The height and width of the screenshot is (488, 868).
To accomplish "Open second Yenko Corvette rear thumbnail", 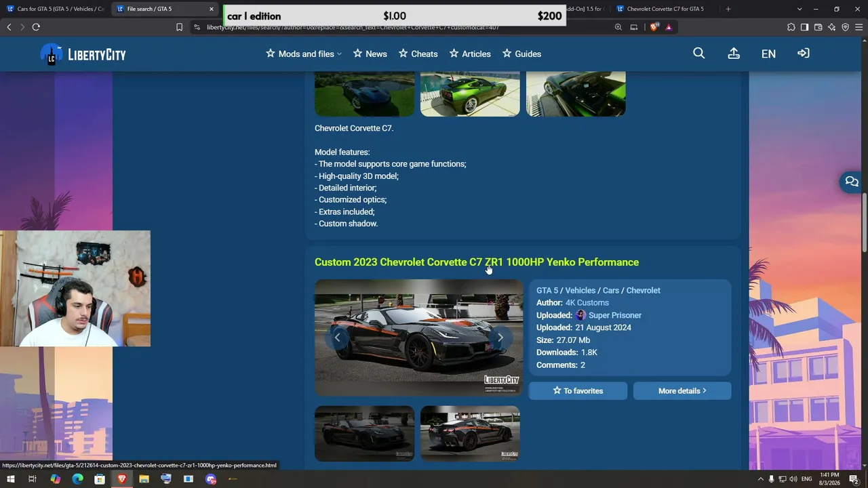I will pos(470,434).
